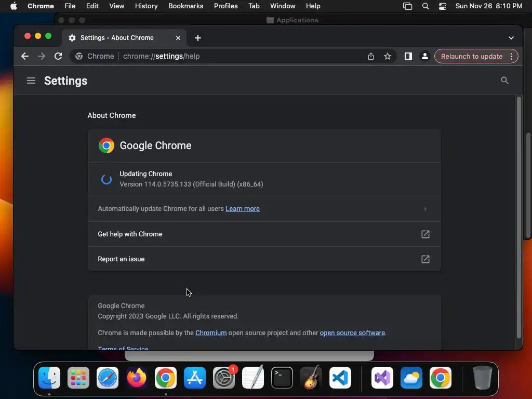The width and height of the screenshot is (532, 399).
Task: View site info Chrome chip
Action: [x=95, y=56]
